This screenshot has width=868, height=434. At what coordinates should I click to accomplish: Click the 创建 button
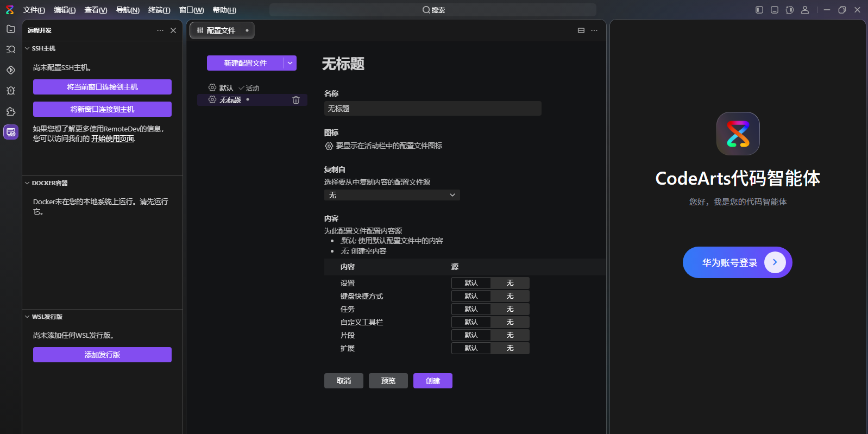pos(433,381)
